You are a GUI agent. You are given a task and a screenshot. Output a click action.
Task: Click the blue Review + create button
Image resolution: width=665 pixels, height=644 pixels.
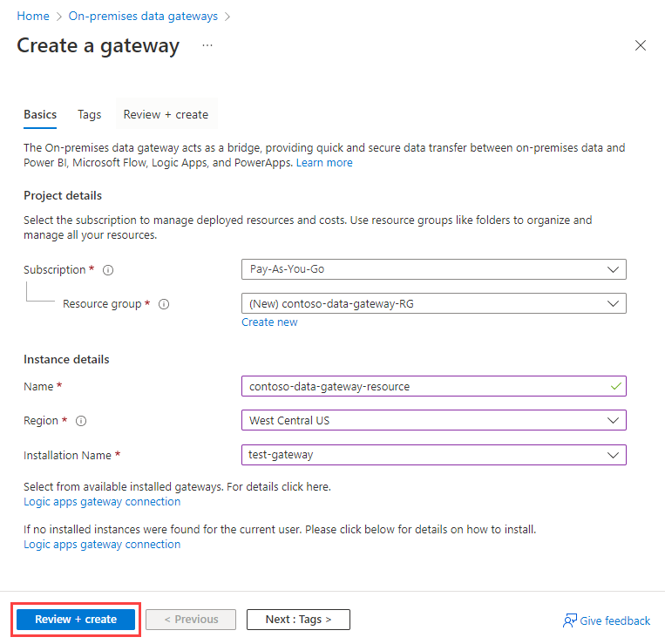point(76,620)
